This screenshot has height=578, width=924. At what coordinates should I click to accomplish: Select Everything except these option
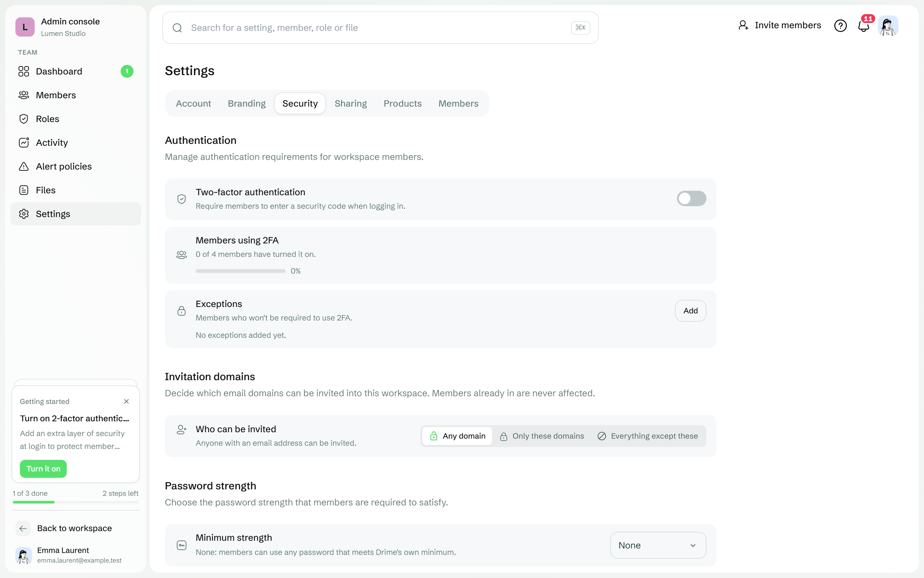(647, 436)
